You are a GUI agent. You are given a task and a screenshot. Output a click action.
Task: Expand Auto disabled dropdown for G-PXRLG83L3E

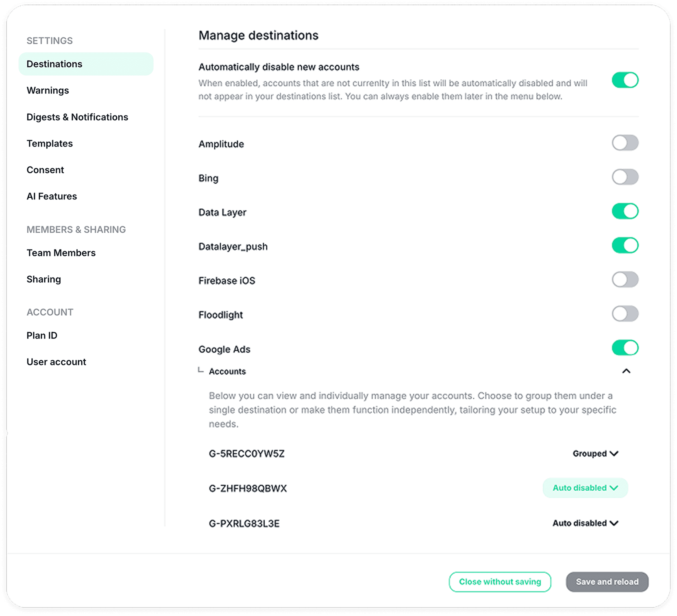(585, 523)
